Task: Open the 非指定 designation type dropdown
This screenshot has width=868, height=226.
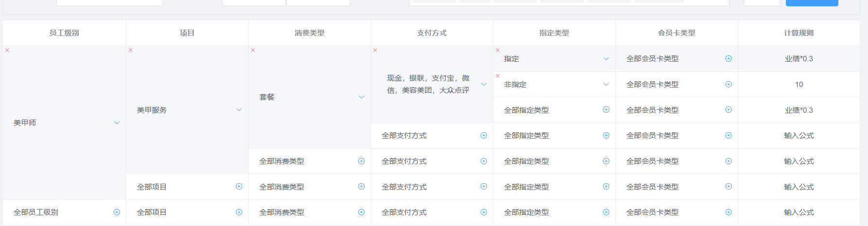Action: pyautogui.click(x=606, y=85)
